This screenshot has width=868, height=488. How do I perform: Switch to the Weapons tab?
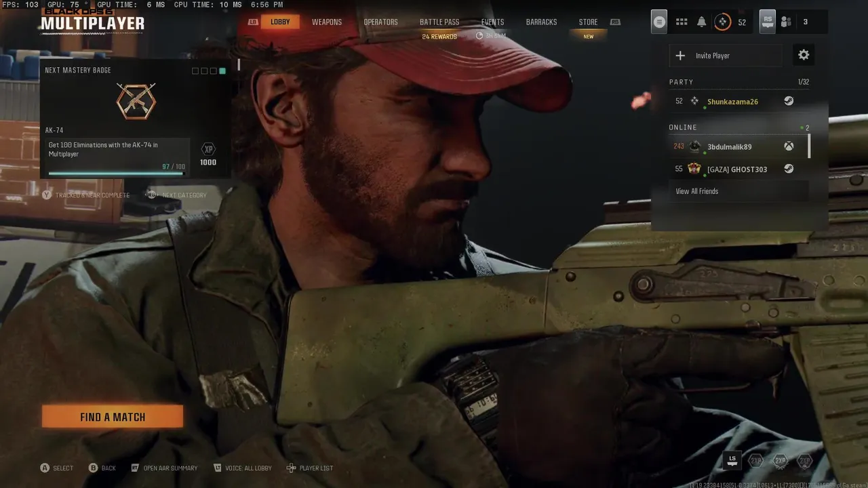click(x=327, y=22)
